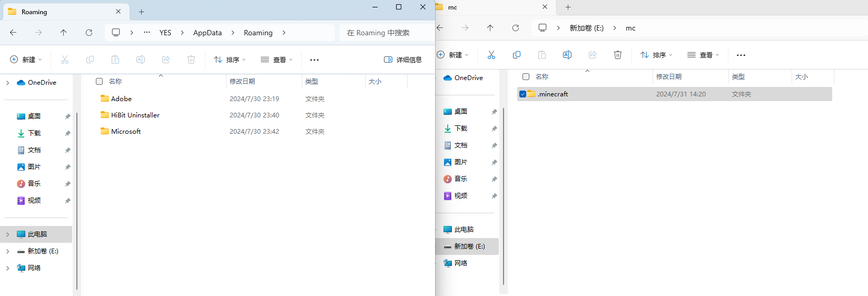Go up one level in mc window
868x296 pixels.
click(x=490, y=28)
